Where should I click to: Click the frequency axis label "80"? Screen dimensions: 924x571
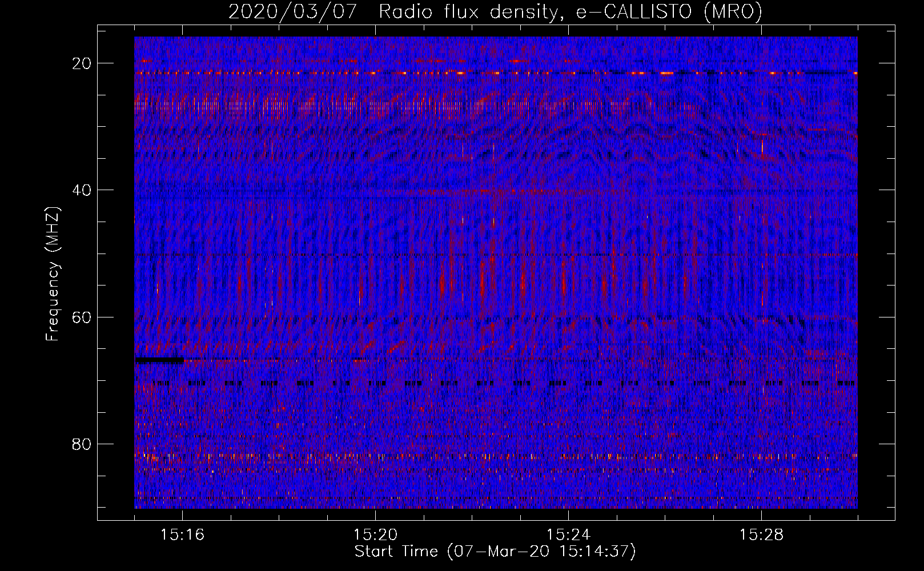(82, 444)
